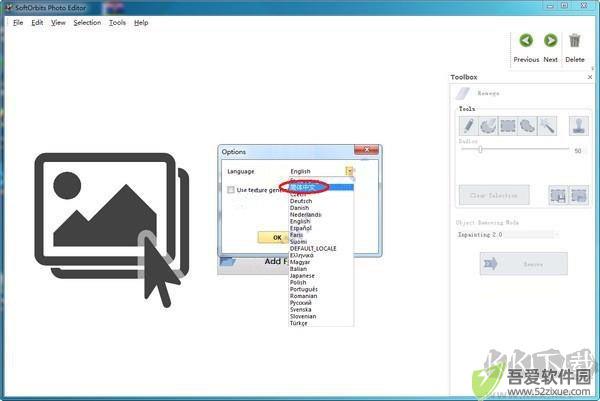Click the green Next arrow icon
600x401 pixels.
pos(551,40)
